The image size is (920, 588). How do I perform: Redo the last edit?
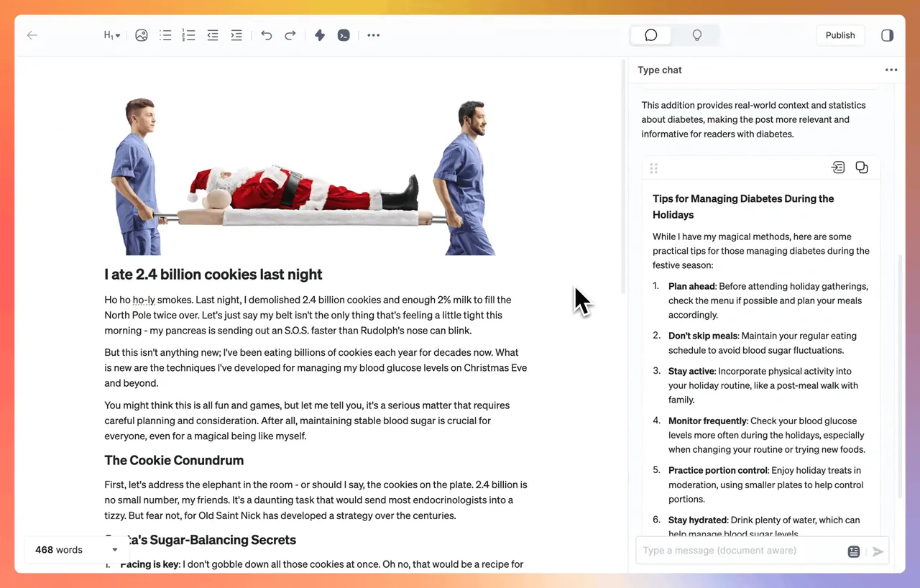[290, 35]
